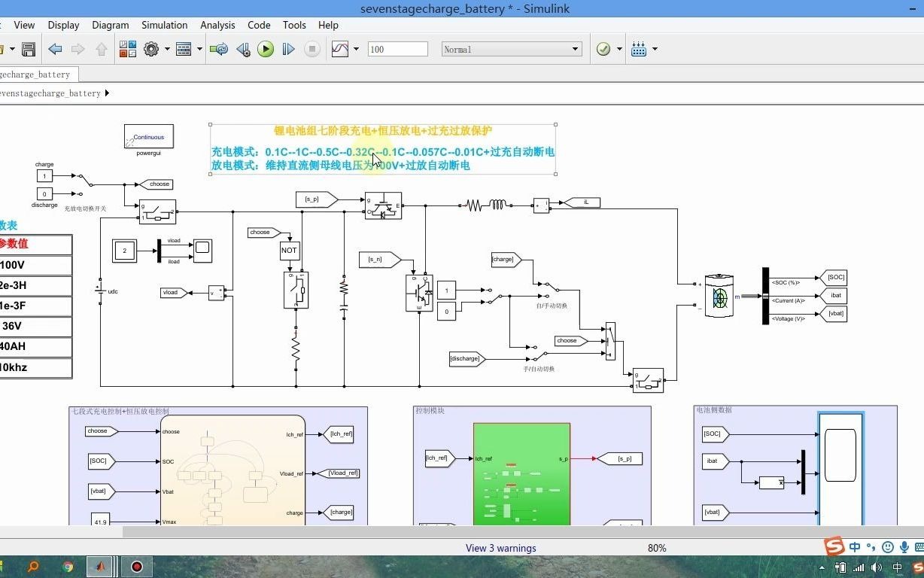Click the navigate Back arrow

[55, 50]
